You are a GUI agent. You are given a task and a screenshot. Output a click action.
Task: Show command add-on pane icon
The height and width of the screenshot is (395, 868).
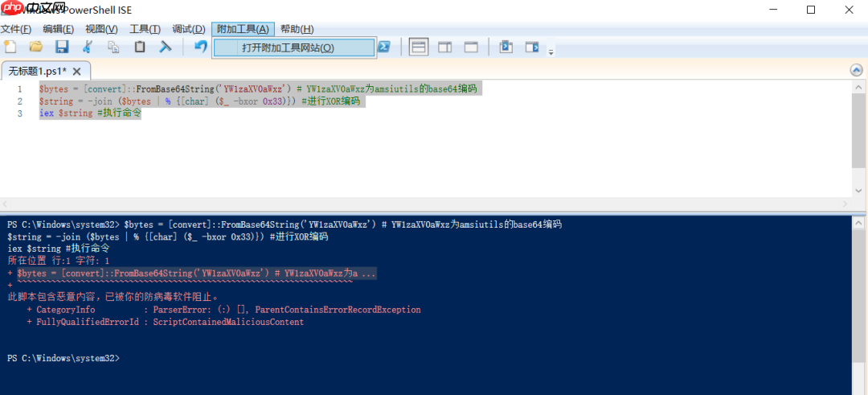[x=532, y=47]
